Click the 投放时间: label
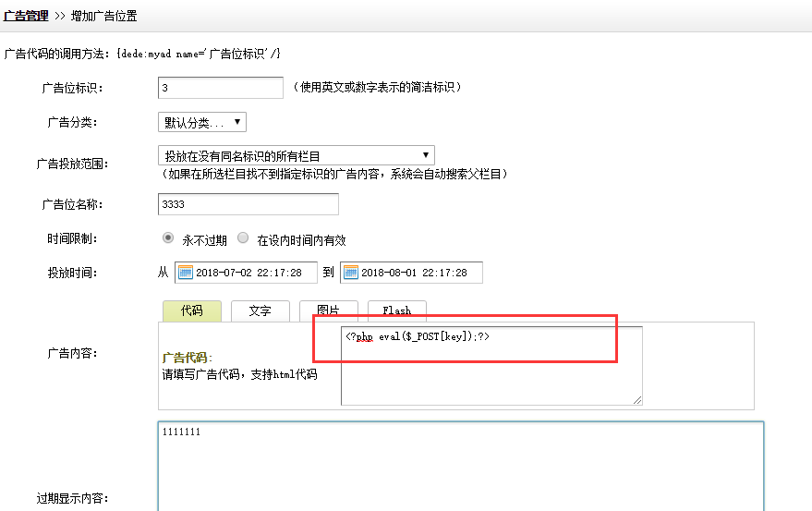This screenshot has width=812, height=511. click(72, 273)
